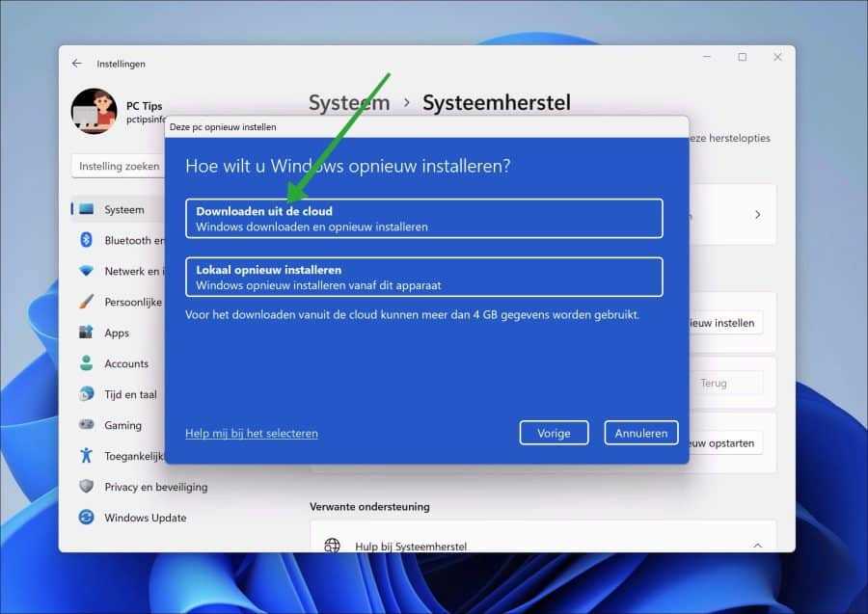The height and width of the screenshot is (614, 868).
Task: Click the Privacy en beveiliging shield icon
Action: 87,486
